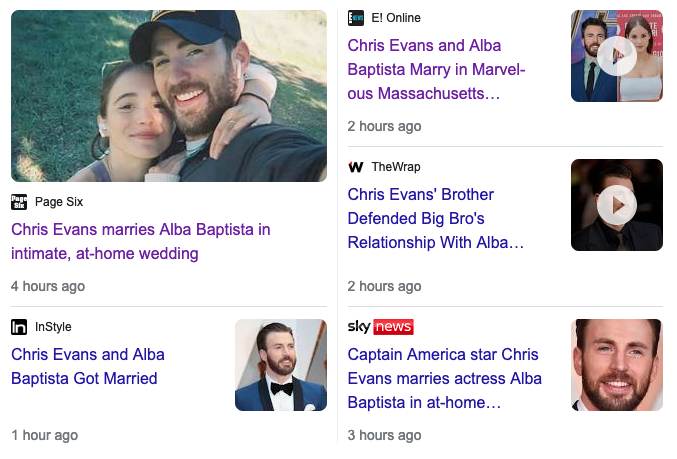Click '4 hours ago' timestamp under Page Six

[48, 286]
